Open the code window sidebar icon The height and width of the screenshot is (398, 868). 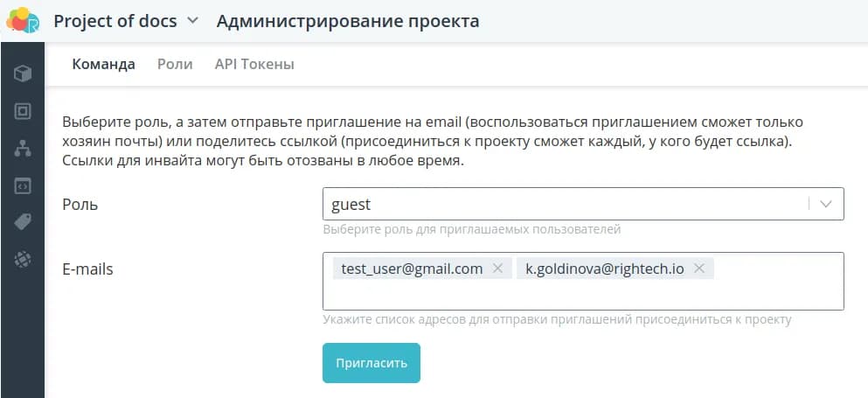[x=23, y=185]
